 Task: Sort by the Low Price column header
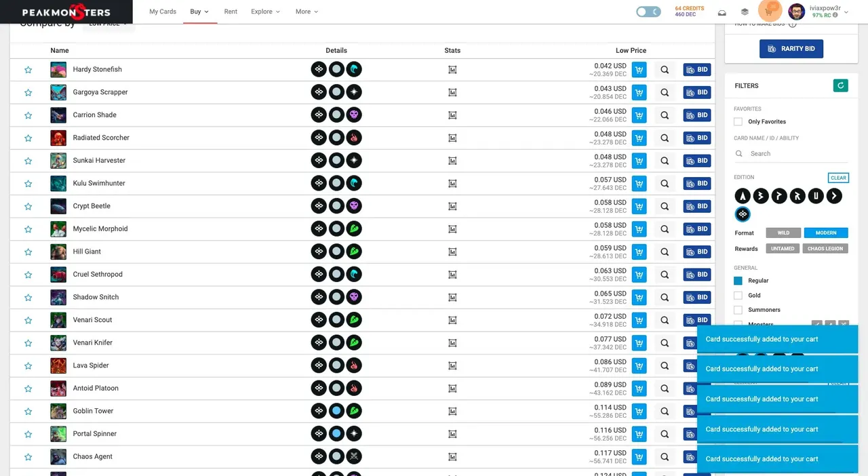(631, 50)
